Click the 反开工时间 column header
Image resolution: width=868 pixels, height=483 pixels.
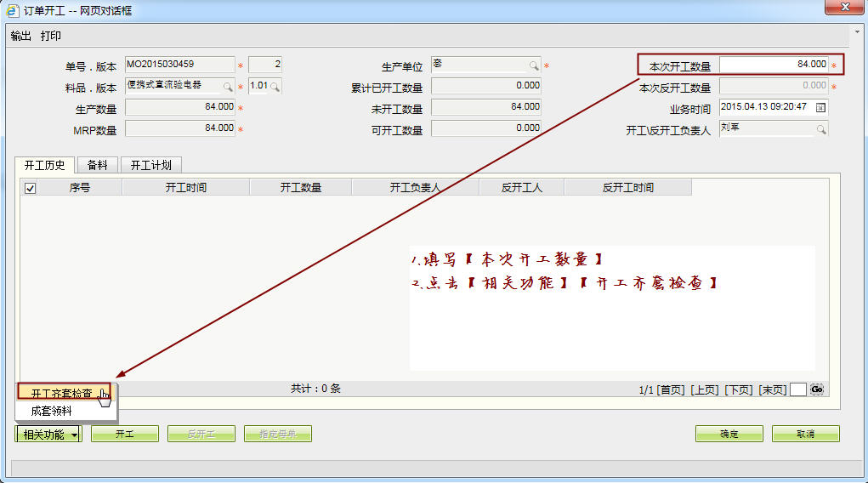tap(627, 188)
